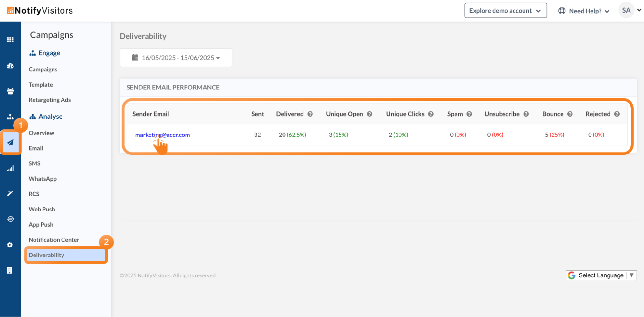This screenshot has height=317, width=644.
Task: Open the users group icon in left rail
Action: tap(10, 91)
